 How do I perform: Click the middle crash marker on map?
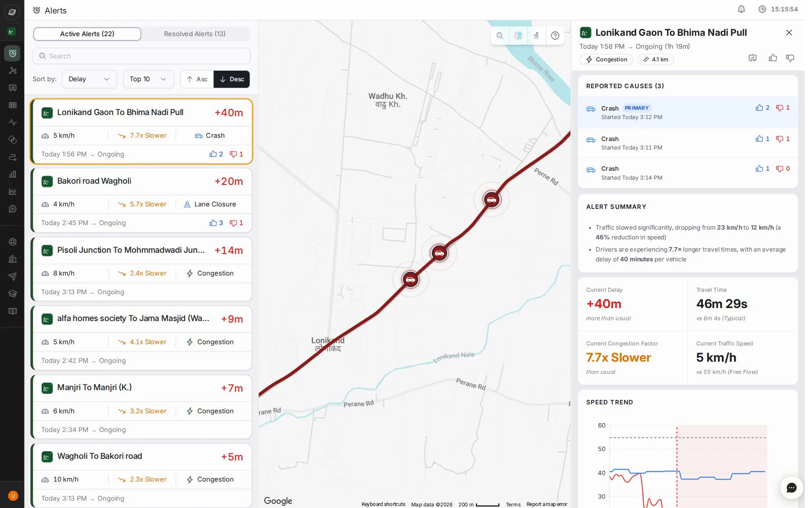pyautogui.click(x=439, y=253)
